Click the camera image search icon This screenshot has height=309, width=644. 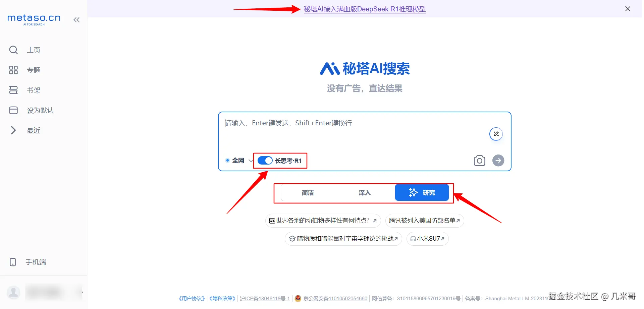point(479,161)
